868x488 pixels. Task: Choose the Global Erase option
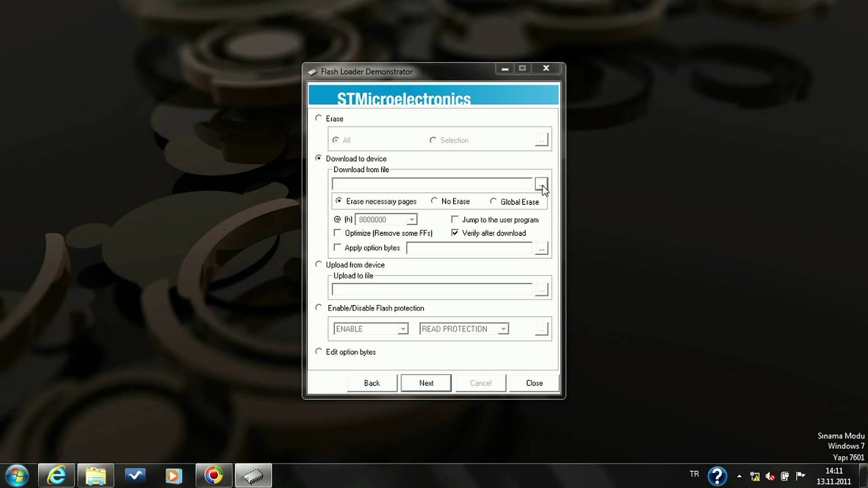click(x=493, y=201)
